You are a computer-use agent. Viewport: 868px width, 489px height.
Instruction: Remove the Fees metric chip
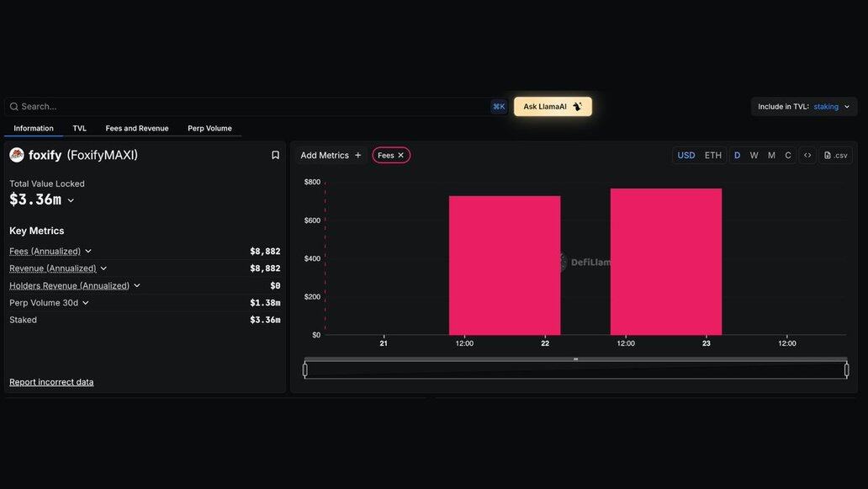click(401, 155)
